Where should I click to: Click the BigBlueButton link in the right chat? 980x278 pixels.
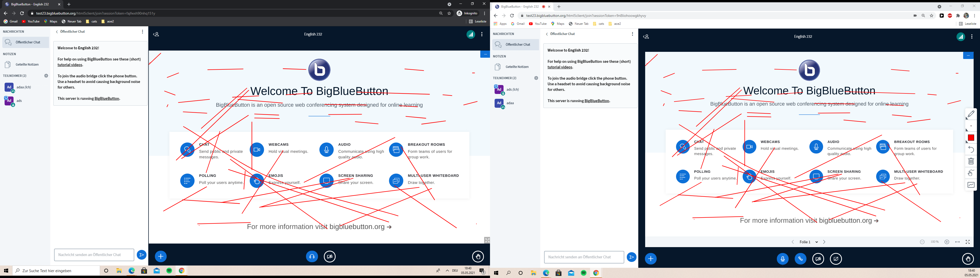[597, 101]
